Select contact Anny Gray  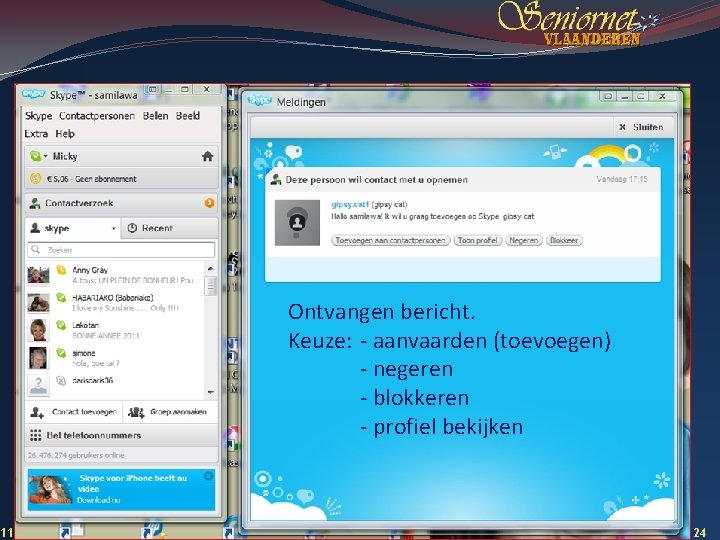(x=115, y=275)
